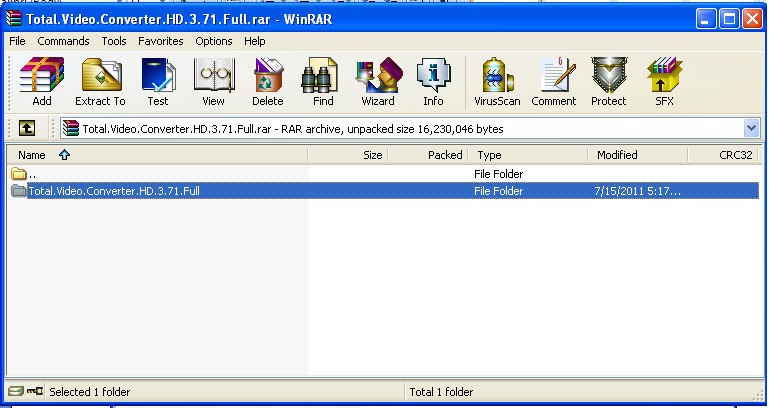Open the Comment tool

tap(554, 81)
